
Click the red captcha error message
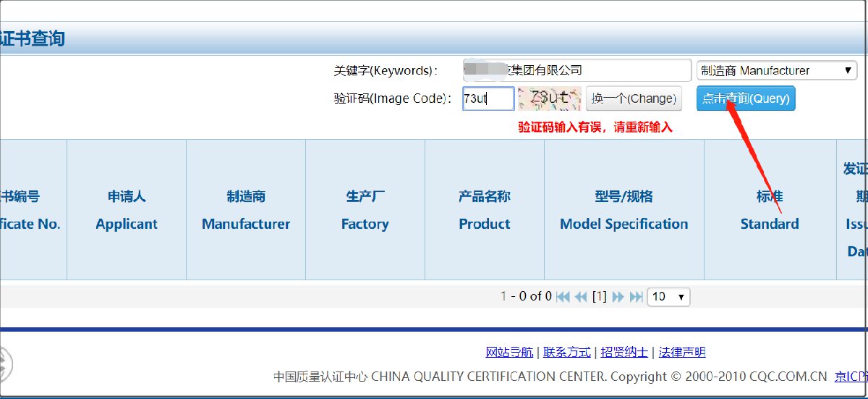pos(595,127)
